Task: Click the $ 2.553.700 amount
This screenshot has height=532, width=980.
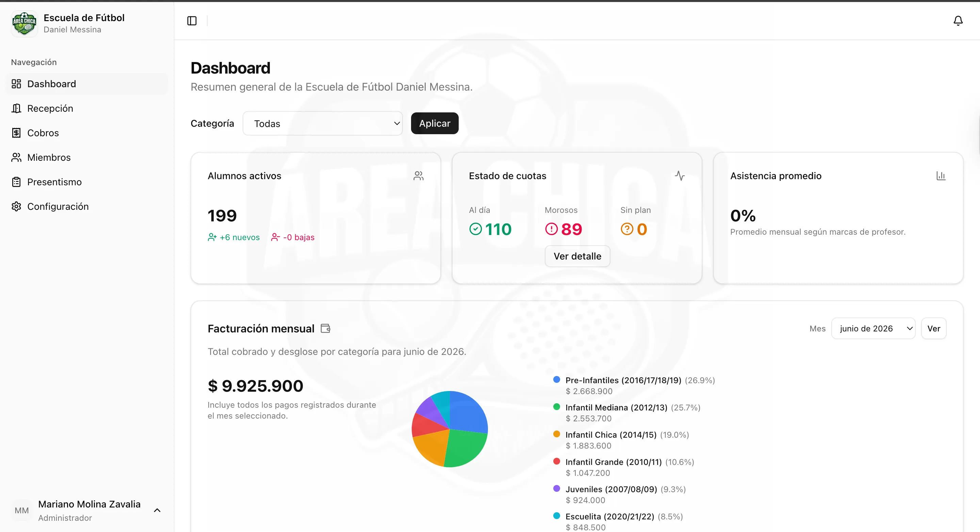Action: (589, 418)
